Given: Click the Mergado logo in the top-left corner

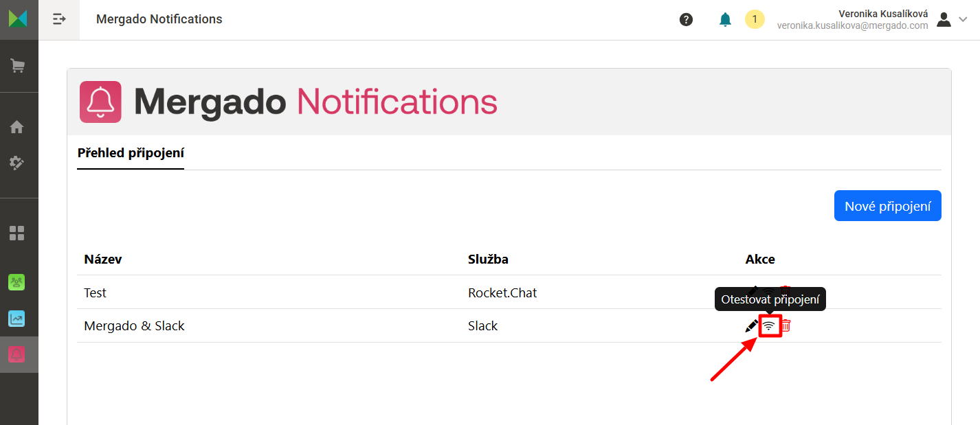Looking at the screenshot, I should coord(18,19).
